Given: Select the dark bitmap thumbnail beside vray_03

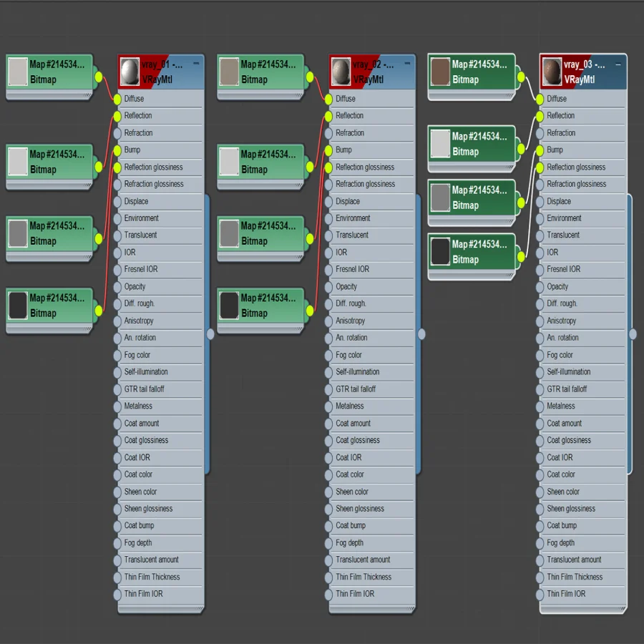Looking at the screenshot, I should tap(440, 252).
